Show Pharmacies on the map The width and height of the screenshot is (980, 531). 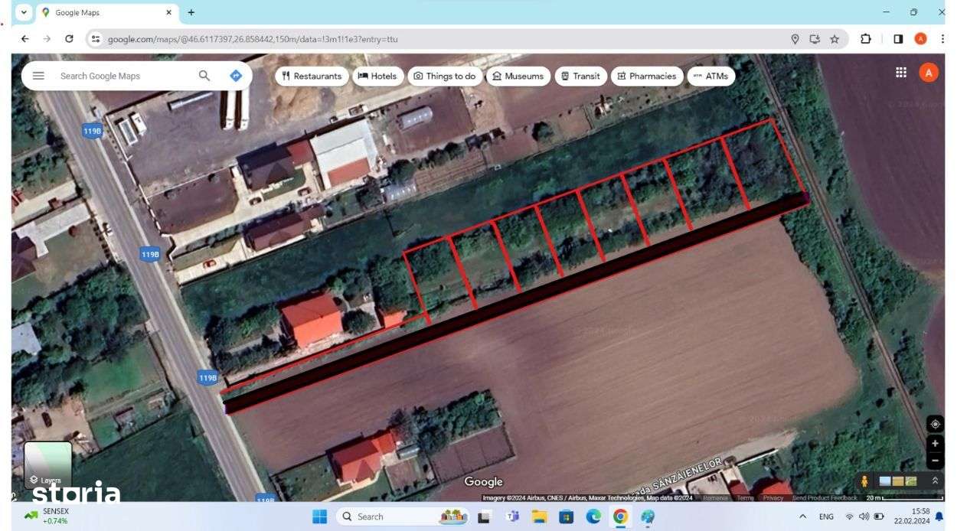[x=647, y=76]
